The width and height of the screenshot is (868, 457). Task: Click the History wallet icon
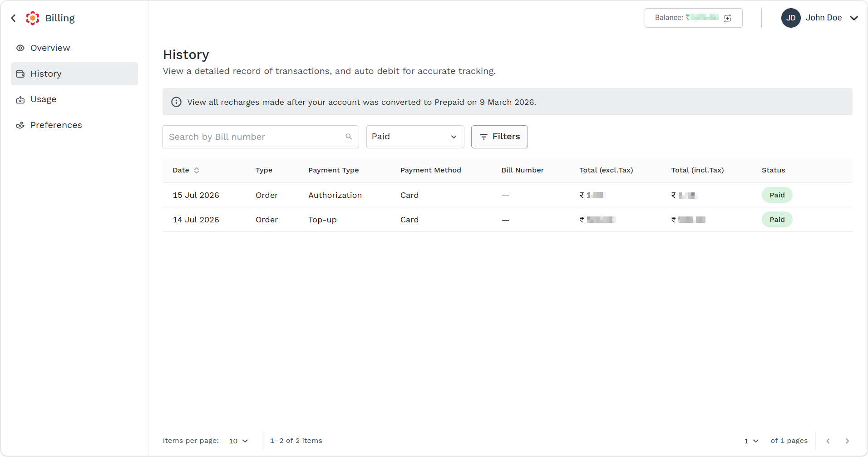(20, 74)
